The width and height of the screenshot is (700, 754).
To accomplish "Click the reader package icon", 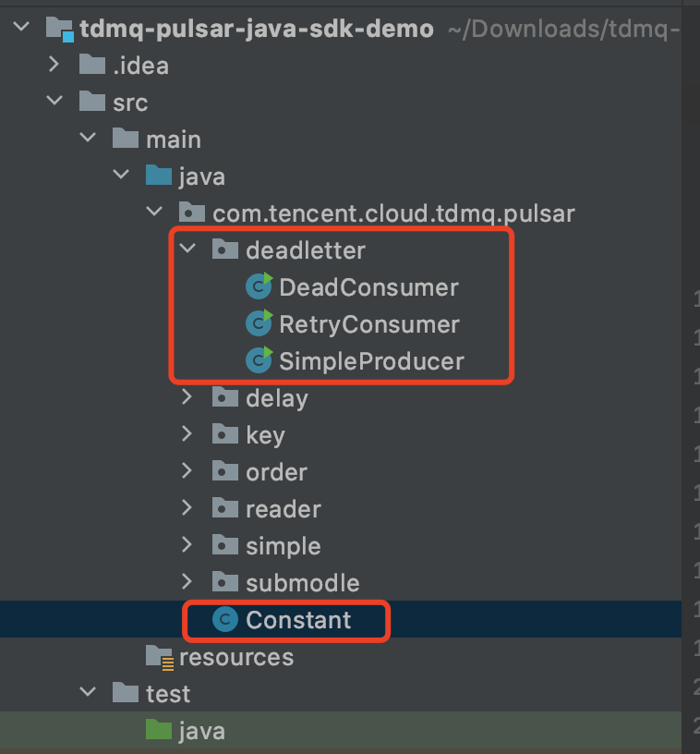I will 224,508.
